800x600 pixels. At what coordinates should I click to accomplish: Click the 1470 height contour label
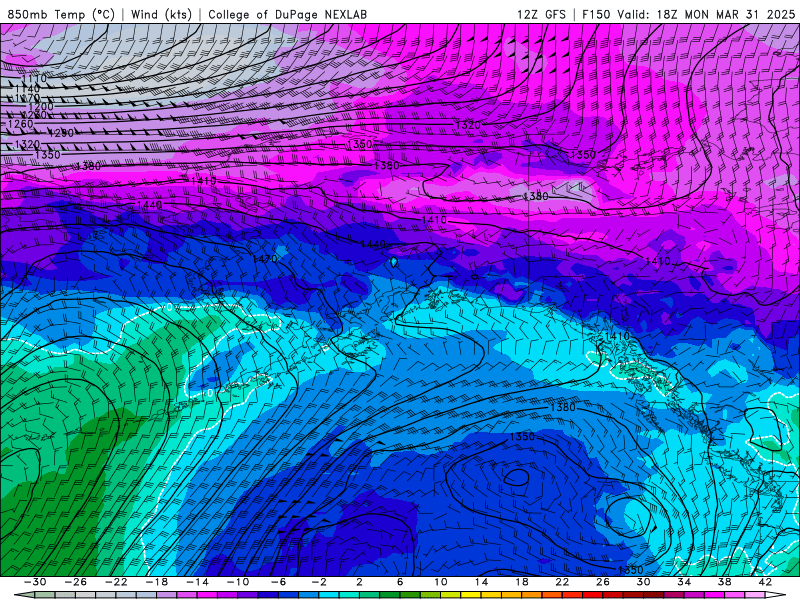point(265,259)
